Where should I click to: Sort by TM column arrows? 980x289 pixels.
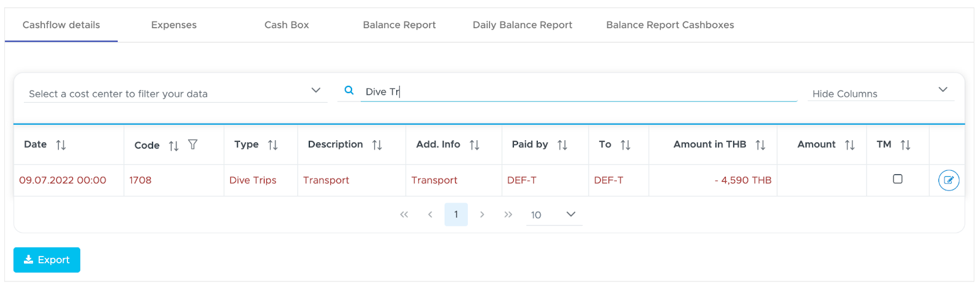pos(905,145)
